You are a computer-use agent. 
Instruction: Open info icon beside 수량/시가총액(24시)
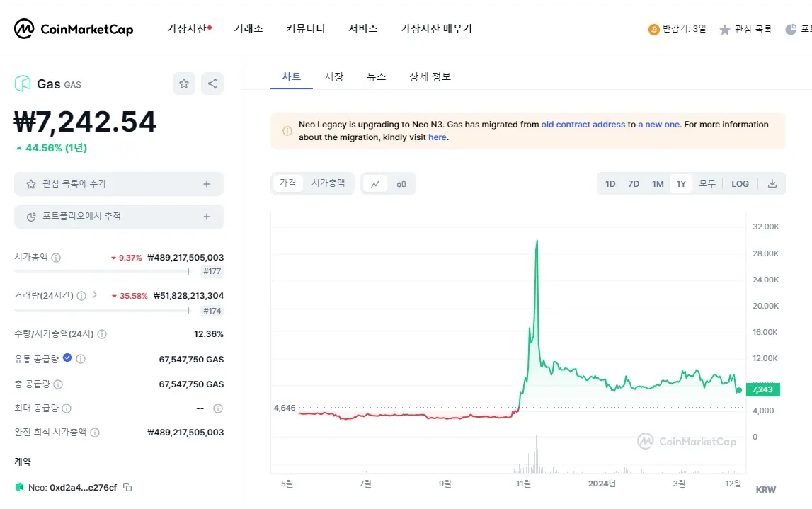click(102, 334)
